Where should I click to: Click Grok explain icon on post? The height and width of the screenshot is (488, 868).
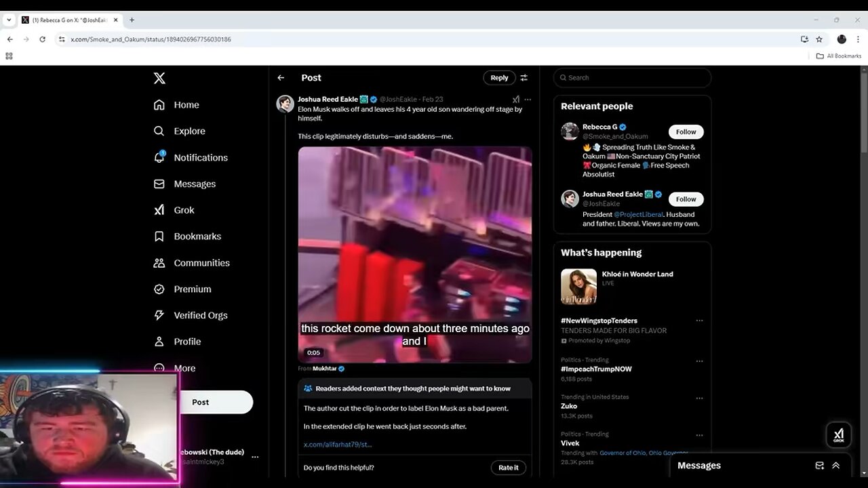click(x=516, y=99)
